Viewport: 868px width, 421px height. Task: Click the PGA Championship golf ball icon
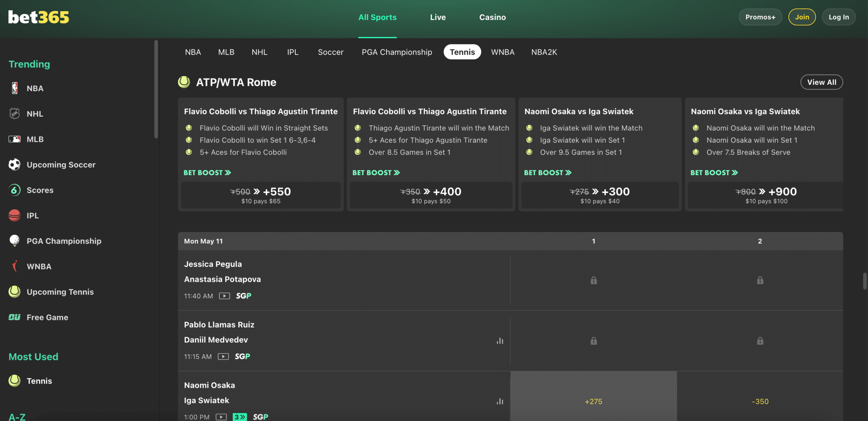click(15, 241)
